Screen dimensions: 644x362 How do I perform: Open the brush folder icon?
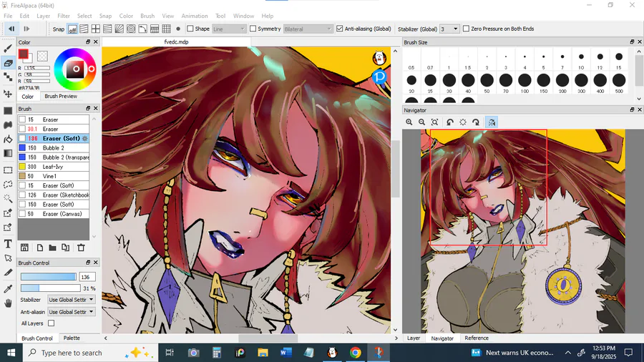pos(52,248)
